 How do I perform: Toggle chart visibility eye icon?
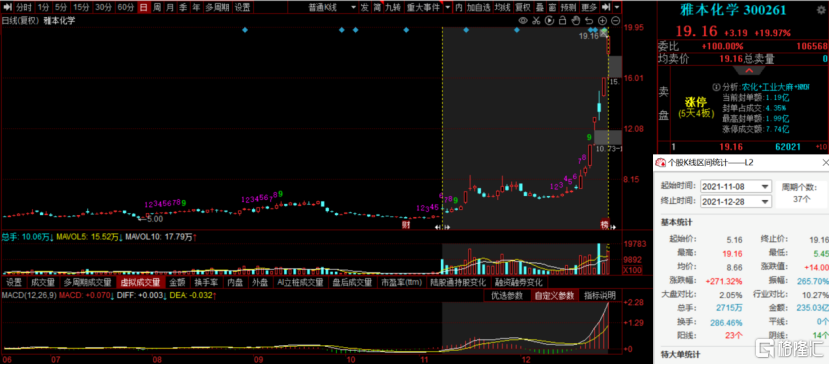[523, 21]
